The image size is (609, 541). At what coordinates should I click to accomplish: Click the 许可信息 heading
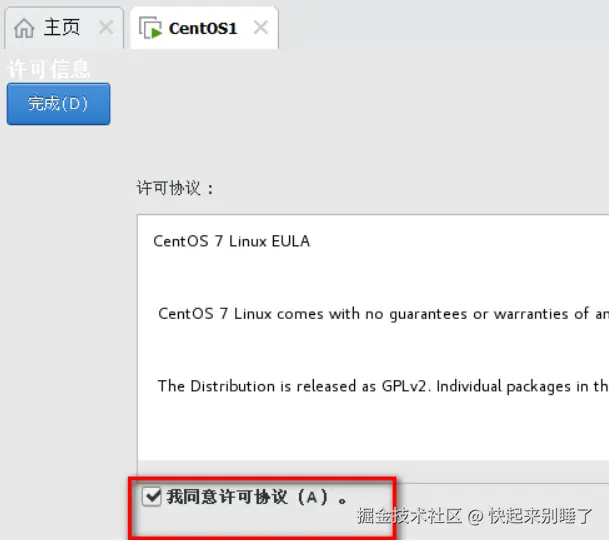(49, 69)
